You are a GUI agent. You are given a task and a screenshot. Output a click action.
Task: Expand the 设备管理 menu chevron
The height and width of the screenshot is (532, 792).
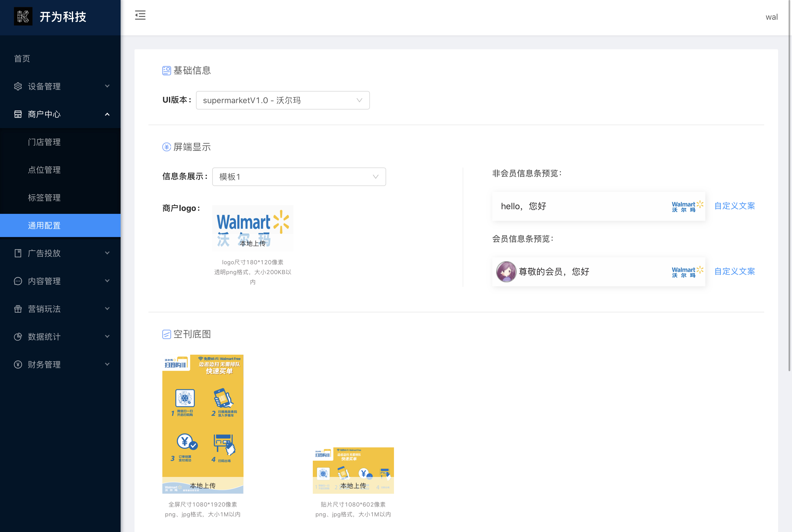[x=107, y=86]
